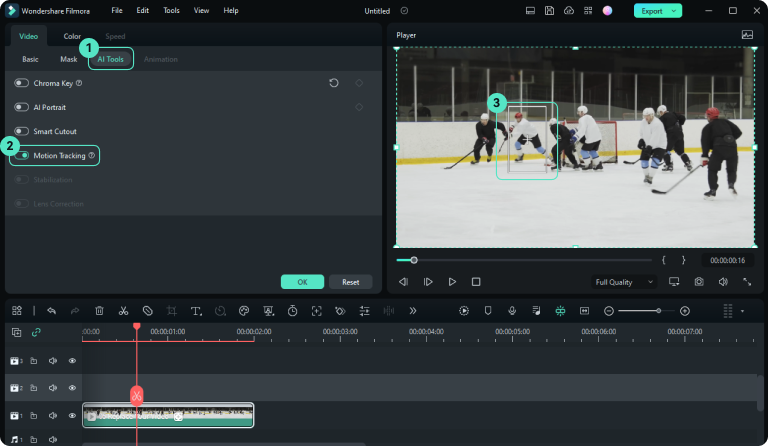Image resolution: width=768 pixels, height=446 pixels.
Task: Open the Tools menu
Action: pos(171,10)
